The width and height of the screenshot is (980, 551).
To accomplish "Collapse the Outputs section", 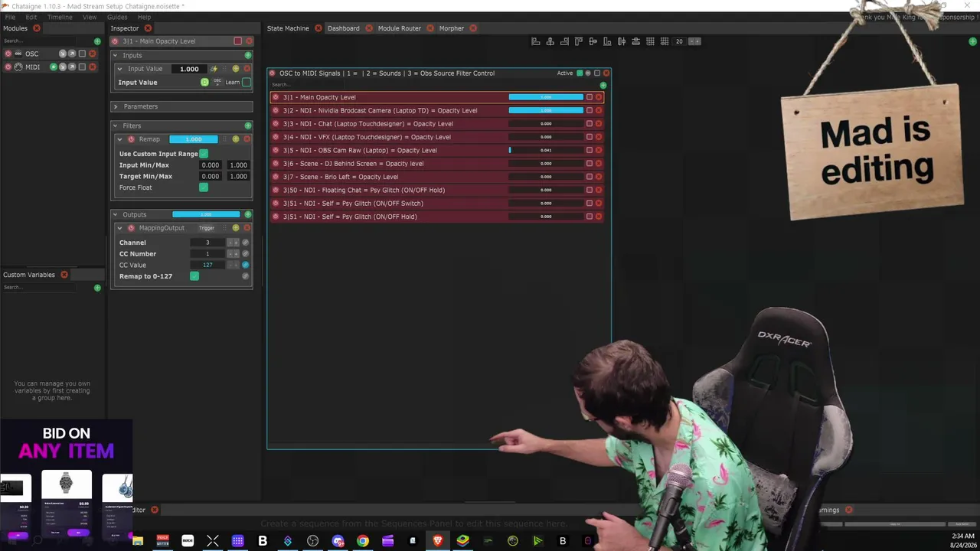I will click(x=116, y=214).
